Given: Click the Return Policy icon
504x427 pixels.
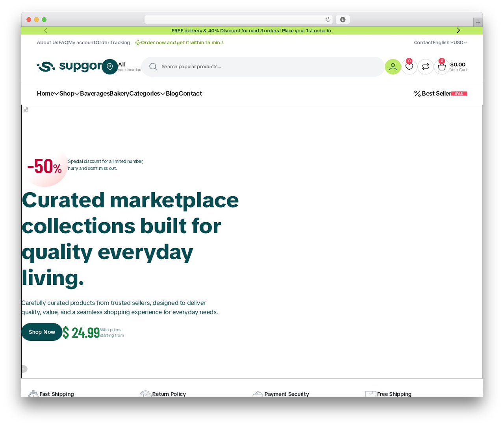Looking at the screenshot, I should point(145,394).
